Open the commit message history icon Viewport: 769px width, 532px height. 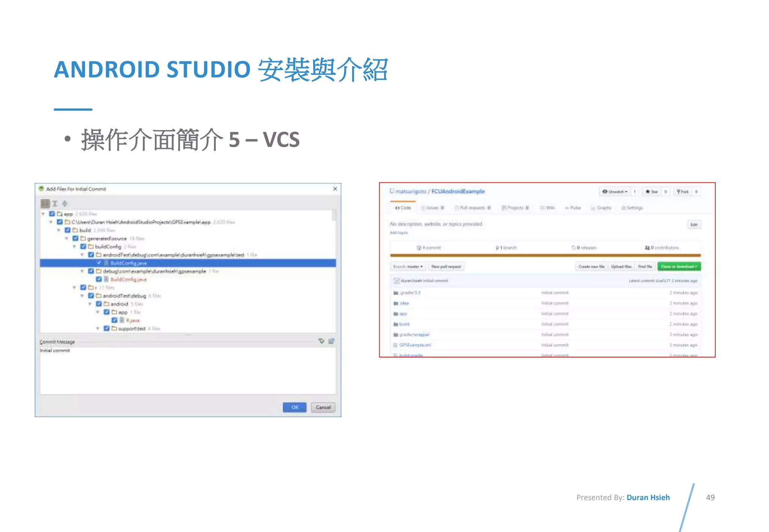coord(321,341)
